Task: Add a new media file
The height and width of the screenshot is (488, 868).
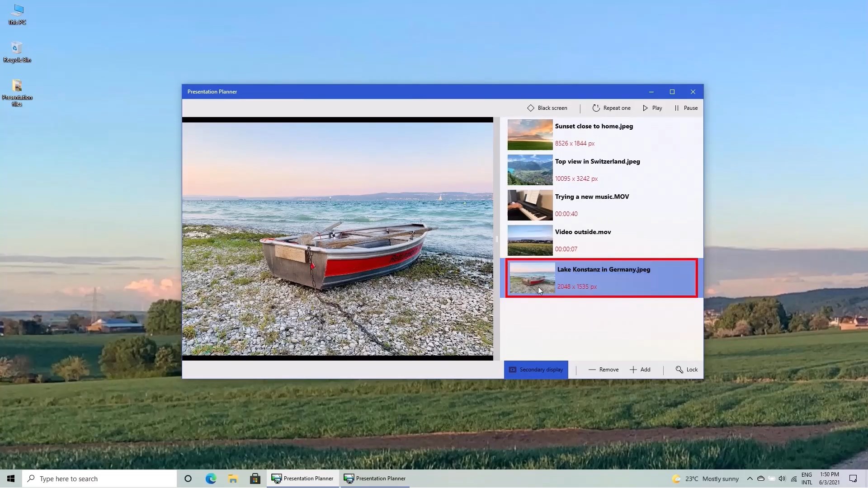Action: (x=640, y=370)
